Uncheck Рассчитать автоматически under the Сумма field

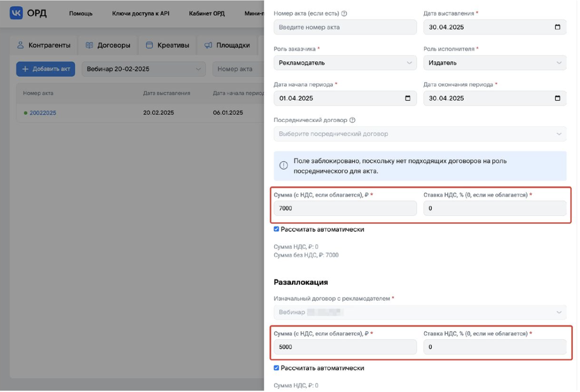point(276,228)
